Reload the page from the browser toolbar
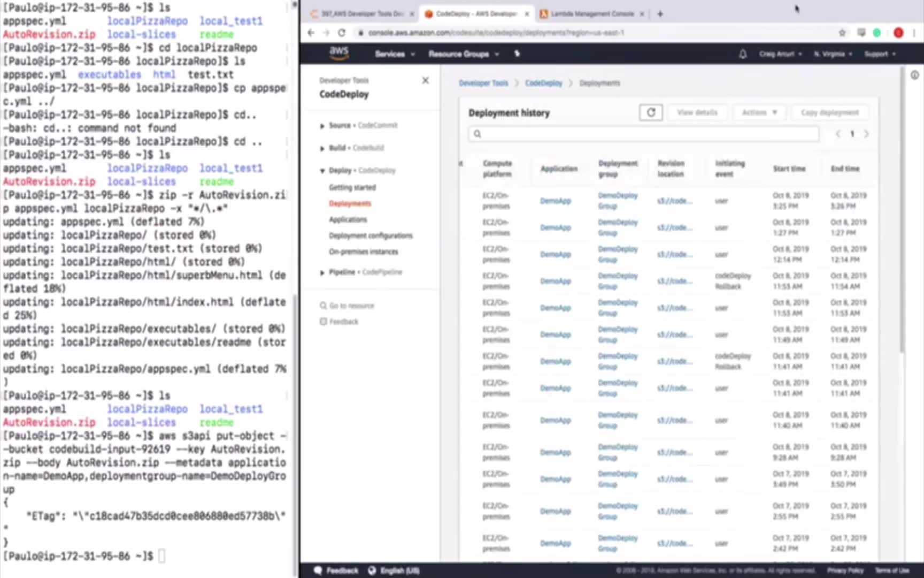 coord(342,33)
